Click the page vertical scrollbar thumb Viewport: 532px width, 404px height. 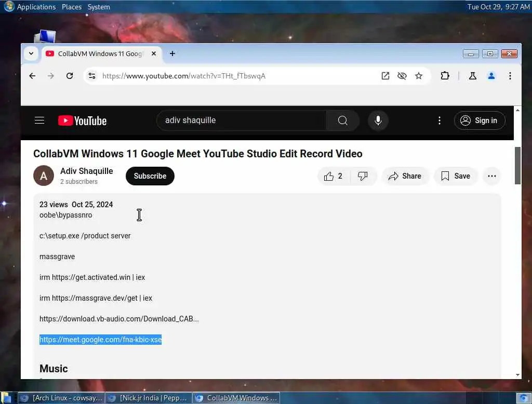[x=517, y=166]
